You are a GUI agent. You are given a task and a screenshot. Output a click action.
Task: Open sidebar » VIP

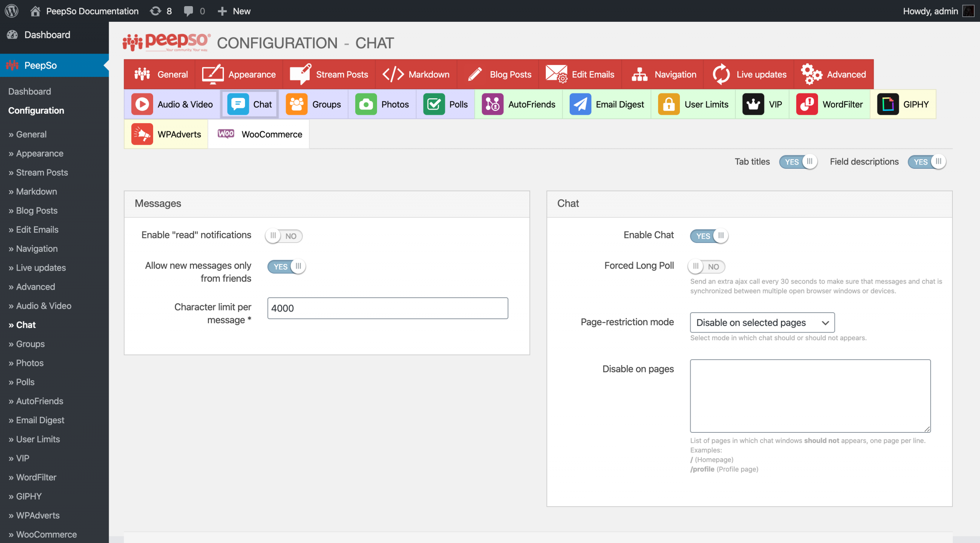coord(19,458)
